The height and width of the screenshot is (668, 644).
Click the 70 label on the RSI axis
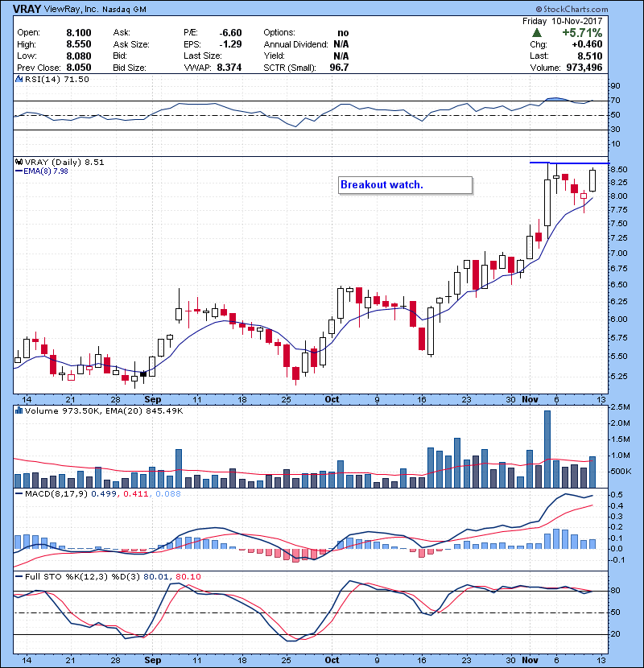pos(616,101)
